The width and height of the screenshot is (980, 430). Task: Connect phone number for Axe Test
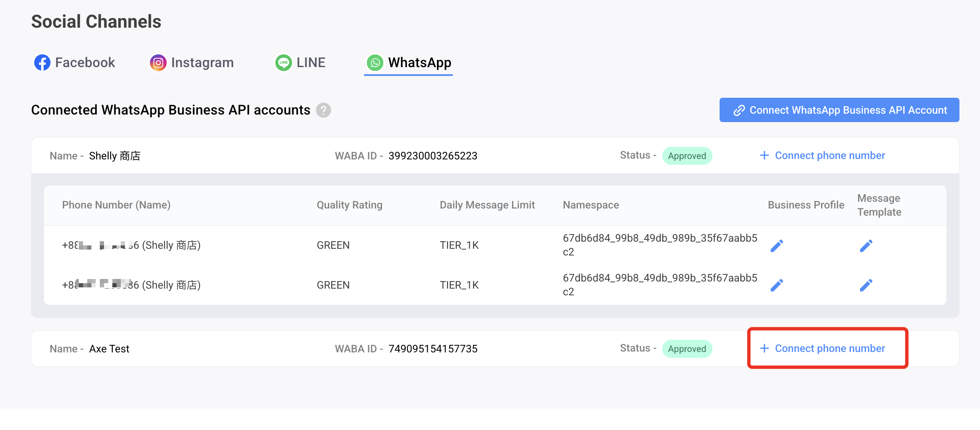tap(822, 349)
